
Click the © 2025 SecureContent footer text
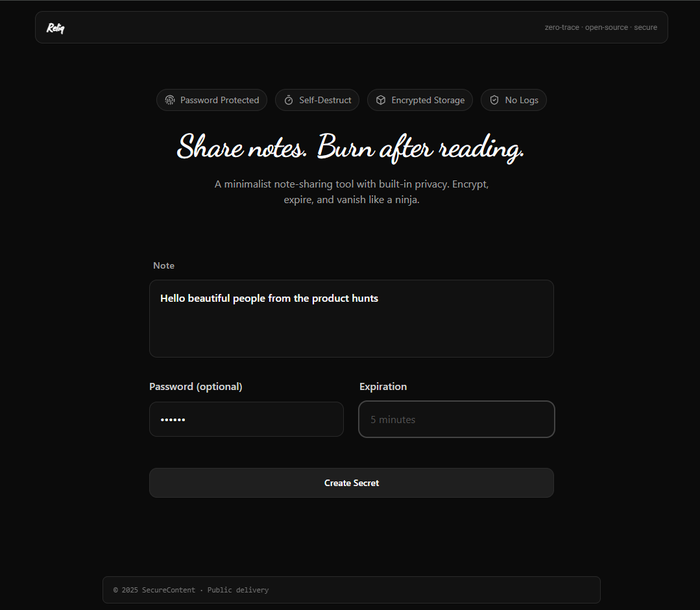(x=191, y=590)
